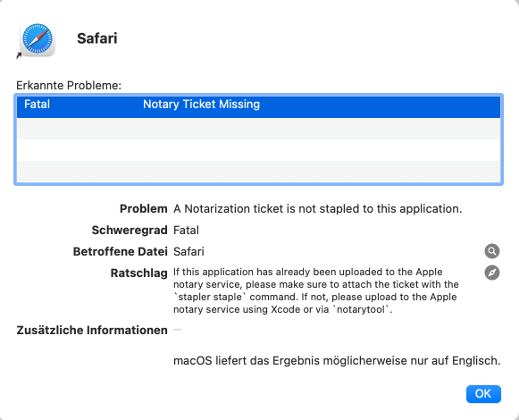The height and width of the screenshot is (420, 519).
Task: Click the macOS liefert das Ergebnis note
Action: 337,360
